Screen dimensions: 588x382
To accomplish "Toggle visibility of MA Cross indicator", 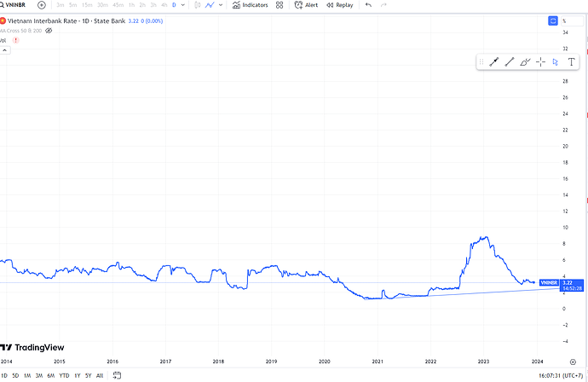I will click(49, 31).
